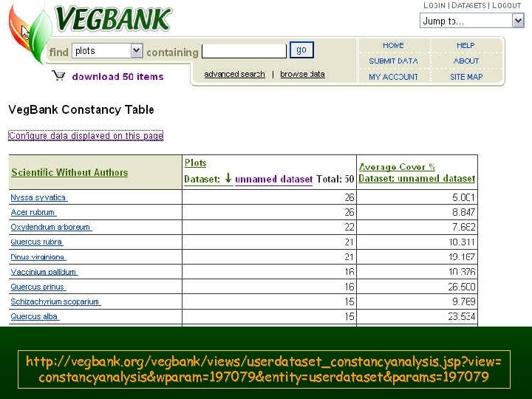
Task: Open the Oxydendrum arboreum species link
Action: coord(51,227)
